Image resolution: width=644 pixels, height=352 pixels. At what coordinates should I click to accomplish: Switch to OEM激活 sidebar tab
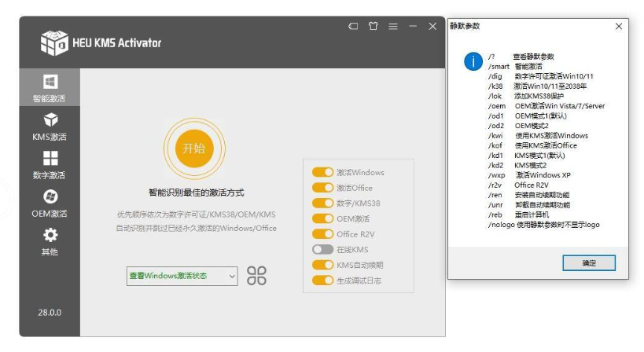pos(50,203)
